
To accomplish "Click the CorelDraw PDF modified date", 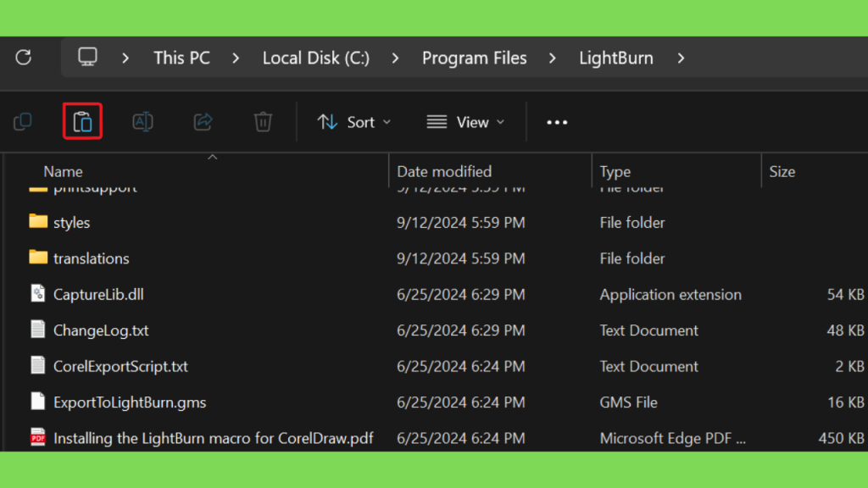I will pyautogui.click(x=460, y=438).
